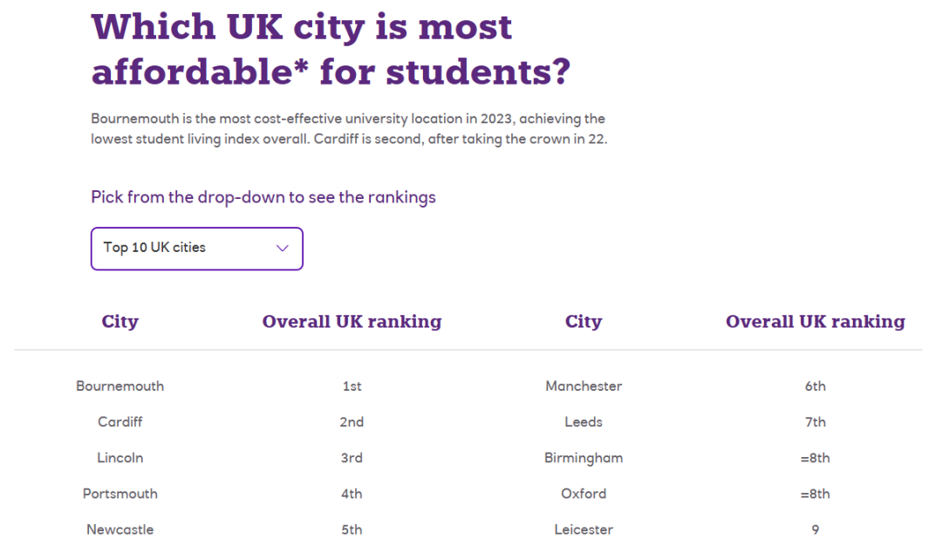
Task: Click the 6th ranking cell
Action: coord(815,386)
